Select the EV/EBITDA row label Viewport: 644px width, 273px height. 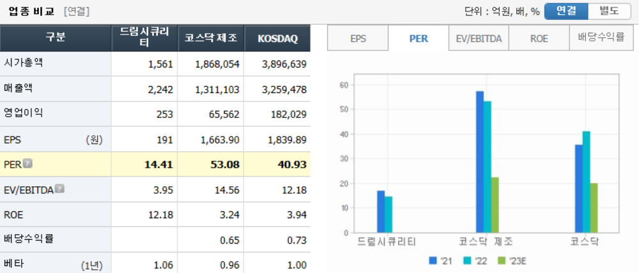click(29, 189)
